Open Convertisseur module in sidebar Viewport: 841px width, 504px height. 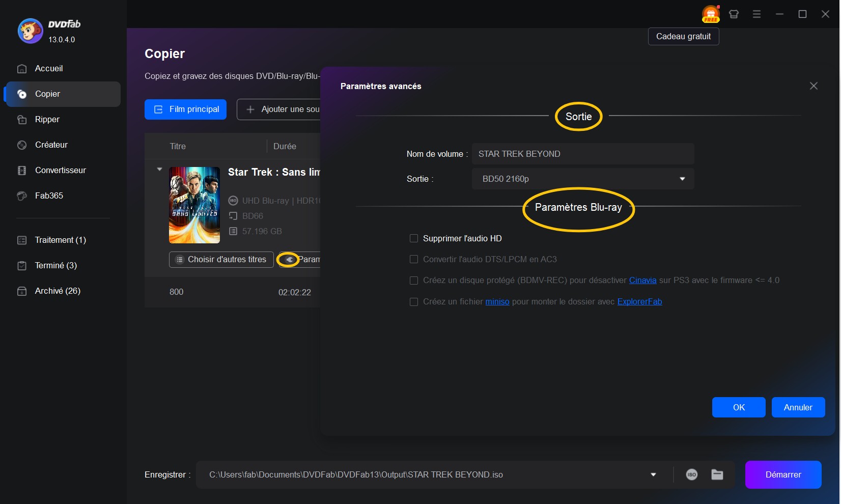pyautogui.click(x=60, y=171)
